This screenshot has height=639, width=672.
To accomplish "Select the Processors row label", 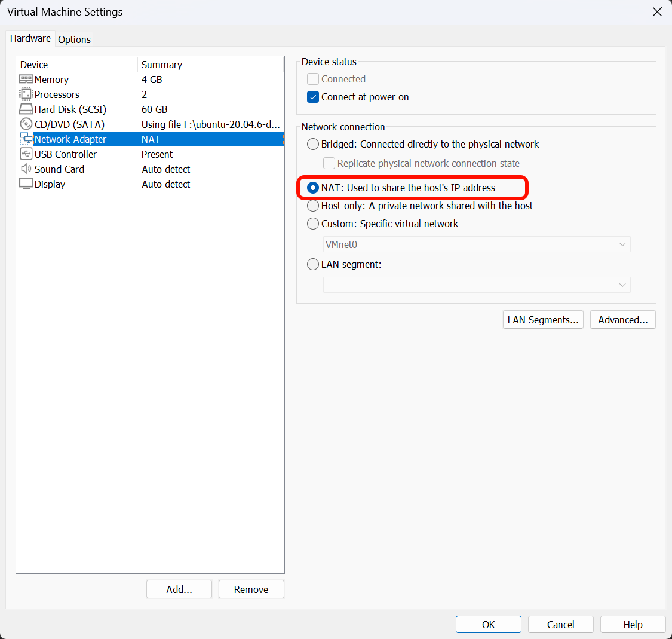I will point(57,94).
